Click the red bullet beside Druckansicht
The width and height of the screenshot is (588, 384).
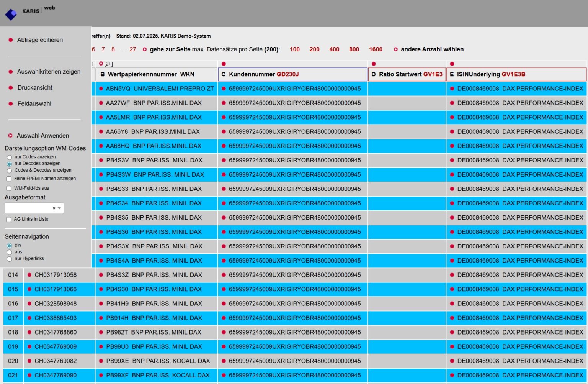click(x=11, y=88)
